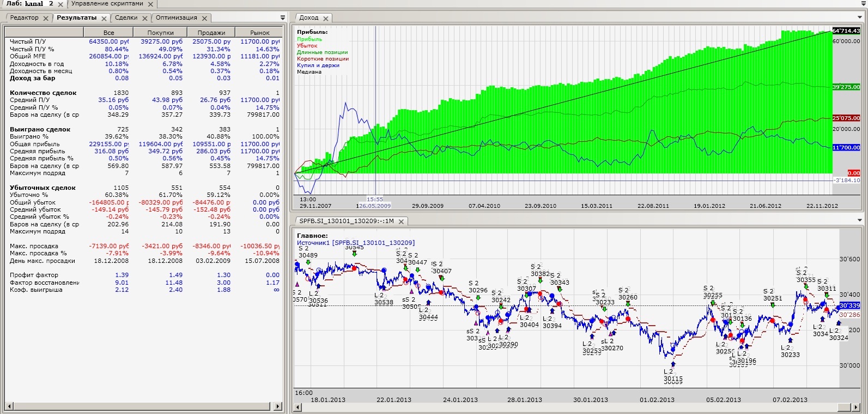Close the Лаб: kanal 2 tab
Screen dimensions: 868x414
(x=60, y=4)
